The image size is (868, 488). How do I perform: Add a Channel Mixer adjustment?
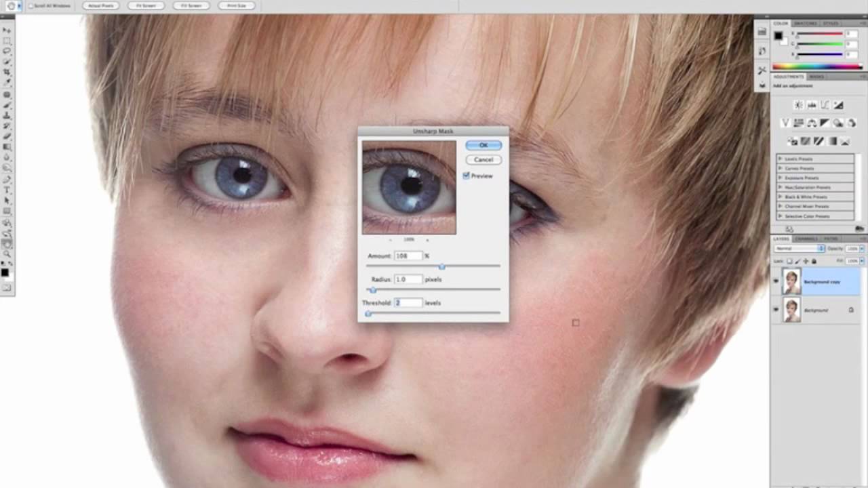[852, 123]
